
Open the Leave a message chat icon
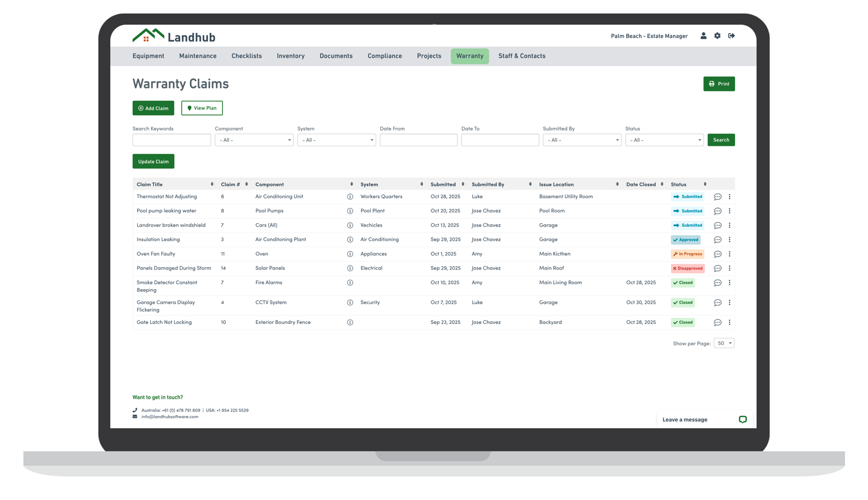tap(743, 419)
